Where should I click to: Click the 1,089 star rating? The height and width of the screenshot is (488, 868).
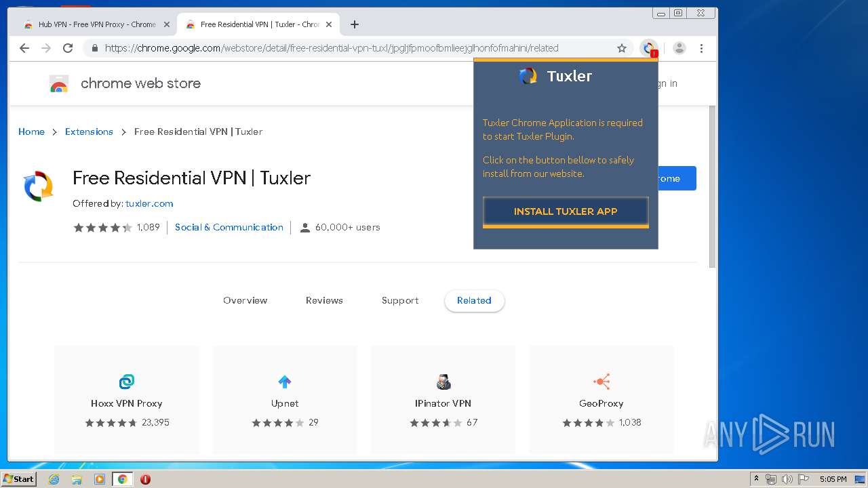click(117, 227)
